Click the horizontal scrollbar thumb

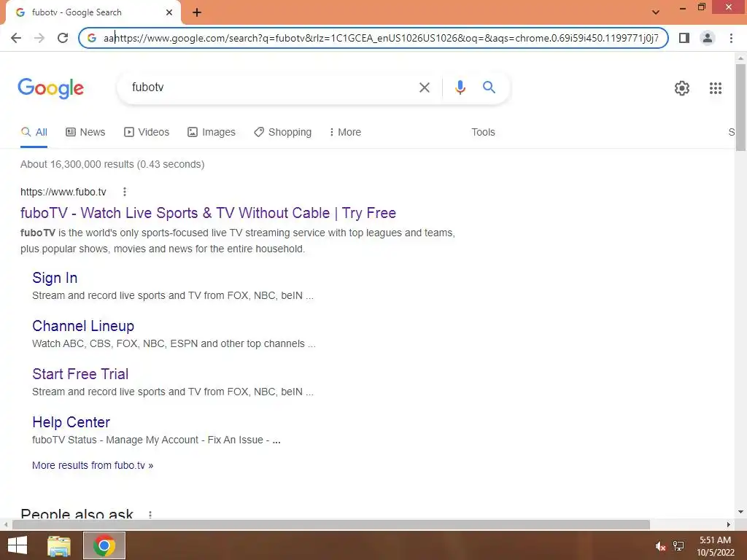(x=331, y=524)
